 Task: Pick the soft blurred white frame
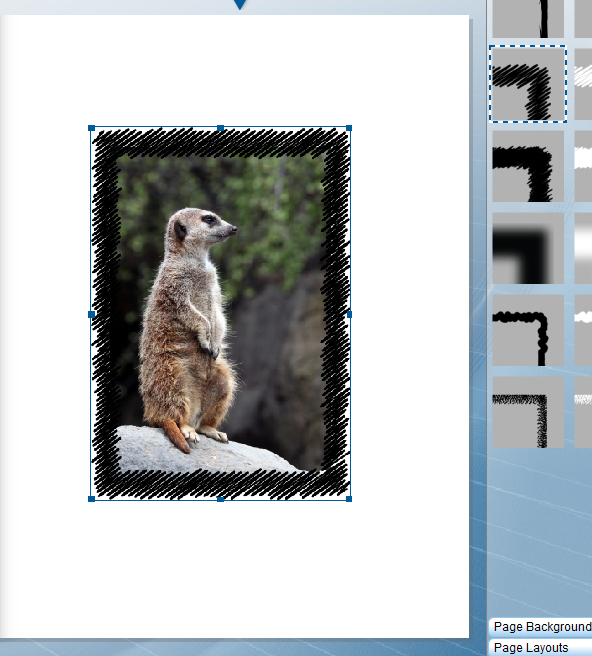click(583, 248)
